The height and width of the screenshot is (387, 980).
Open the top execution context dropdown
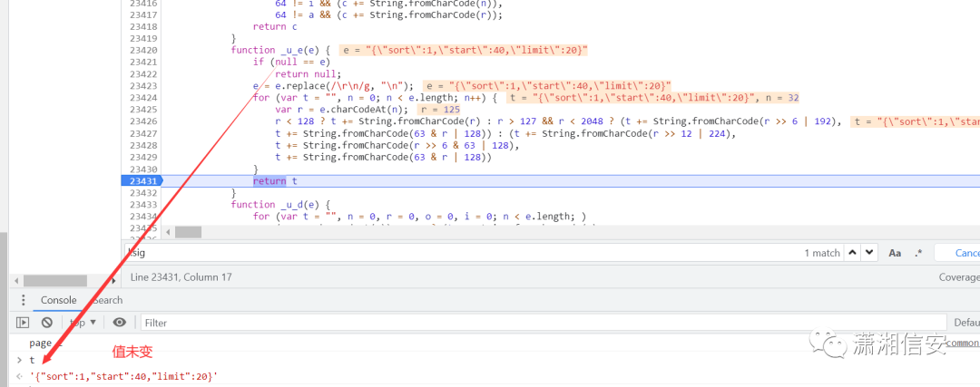(83, 323)
